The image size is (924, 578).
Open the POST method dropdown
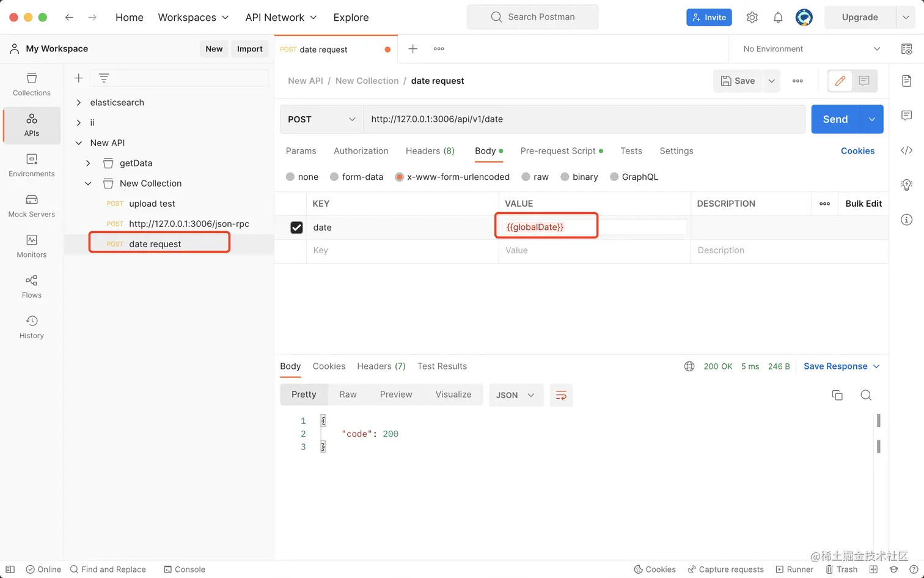click(321, 119)
